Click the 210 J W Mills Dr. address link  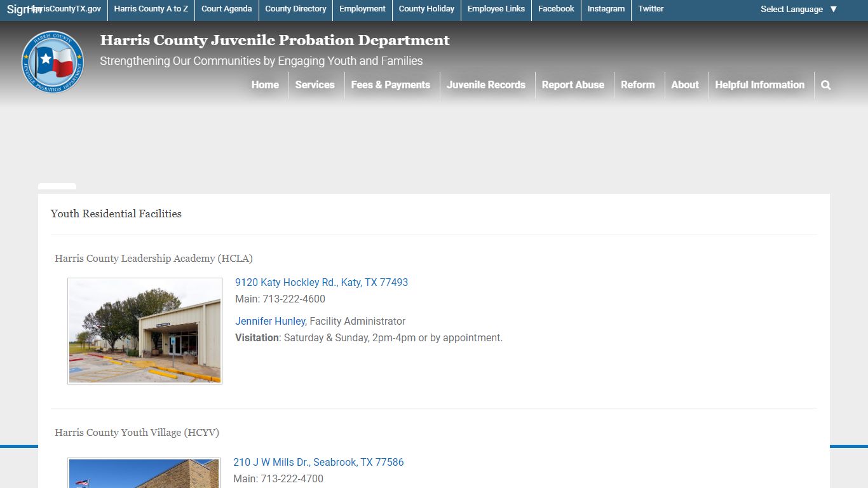[x=318, y=463]
